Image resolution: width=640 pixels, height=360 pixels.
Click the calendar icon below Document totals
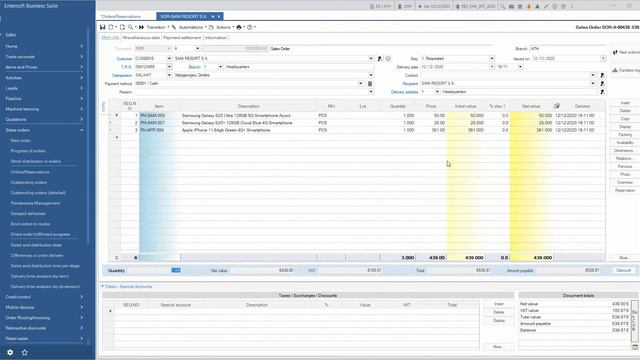coord(635,347)
